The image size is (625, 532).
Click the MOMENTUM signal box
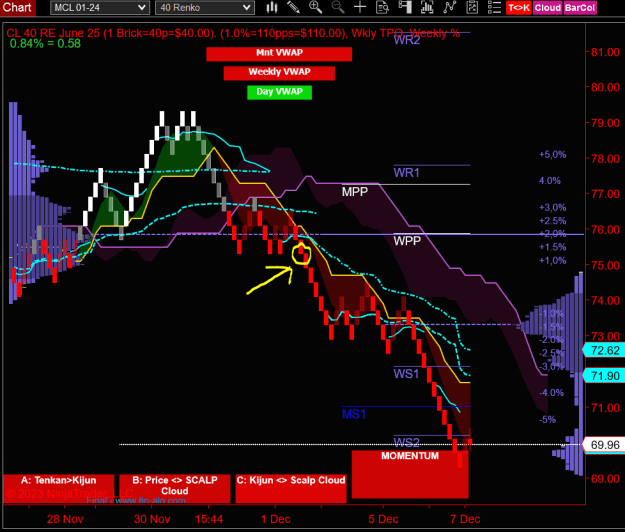pos(410,474)
